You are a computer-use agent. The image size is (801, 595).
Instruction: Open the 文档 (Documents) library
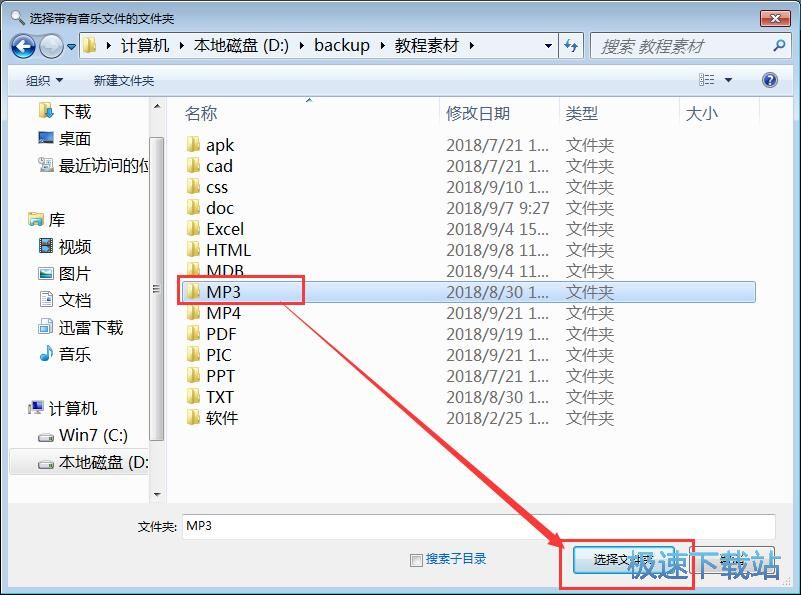(x=73, y=301)
